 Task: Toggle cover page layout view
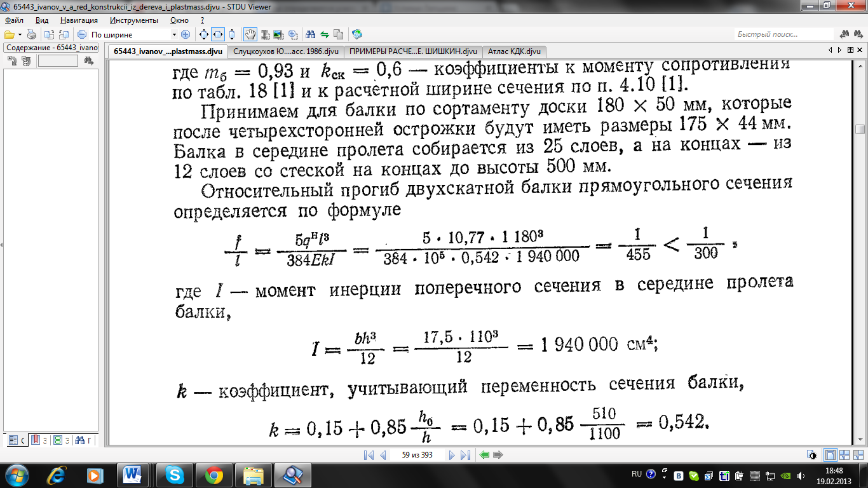pos(858,455)
